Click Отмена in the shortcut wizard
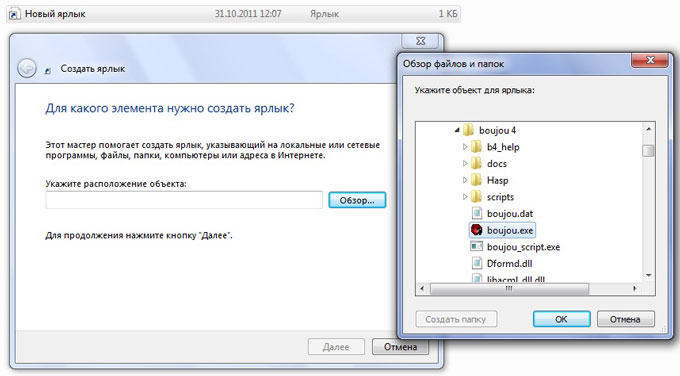 400,347
